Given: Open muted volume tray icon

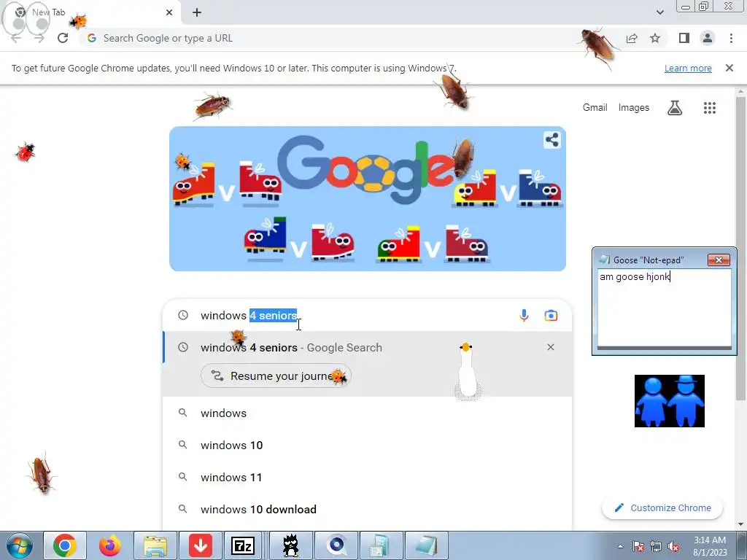Looking at the screenshot, I should pyautogui.click(x=673, y=546).
